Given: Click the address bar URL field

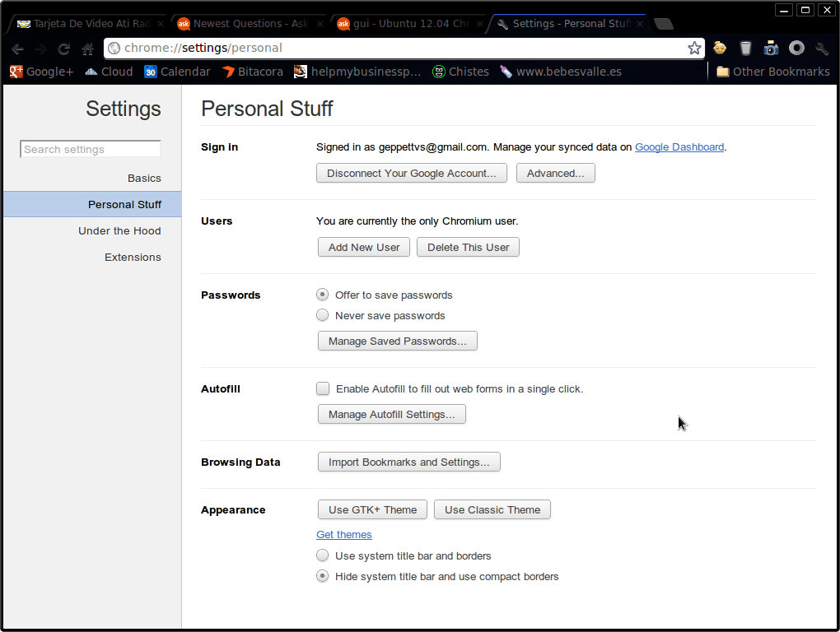Looking at the screenshot, I should pyautogui.click(x=402, y=49).
